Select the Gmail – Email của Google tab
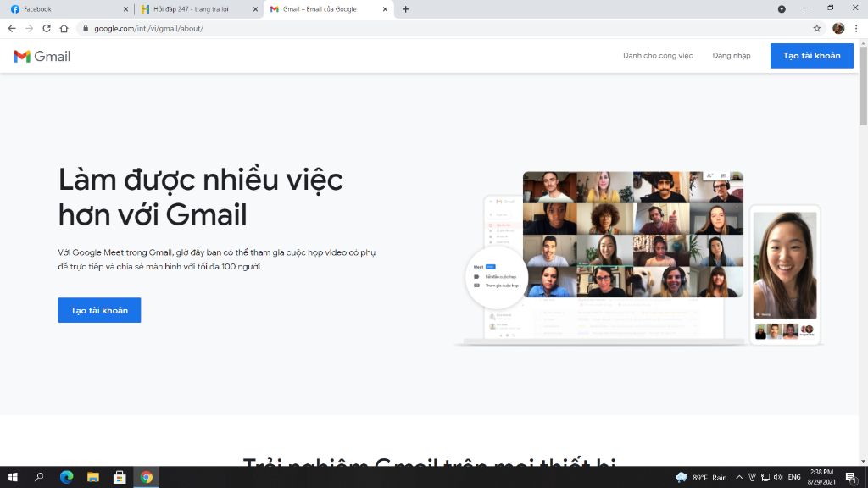The image size is (868, 488). pyautogui.click(x=329, y=8)
